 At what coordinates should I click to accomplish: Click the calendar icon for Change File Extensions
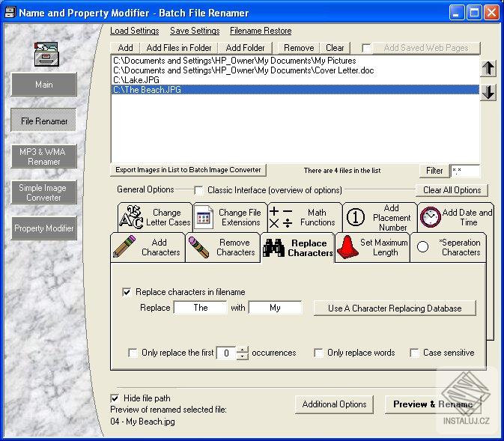204,218
